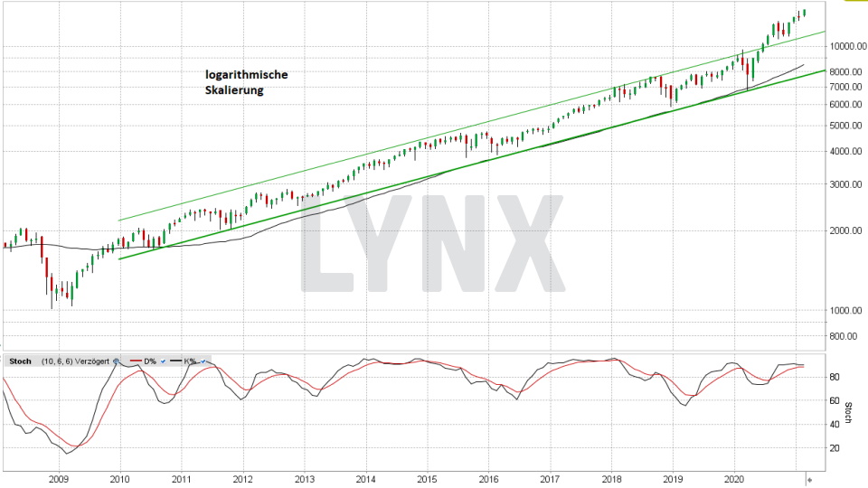Click the 3000.00 price axis label
868x488 pixels.
coord(845,184)
